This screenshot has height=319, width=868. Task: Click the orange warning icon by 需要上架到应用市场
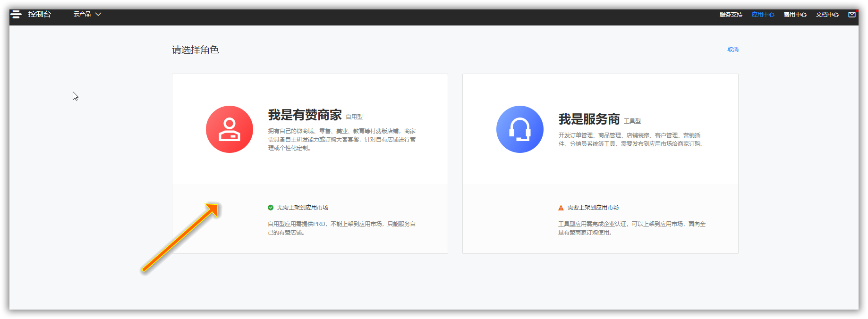pos(561,208)
